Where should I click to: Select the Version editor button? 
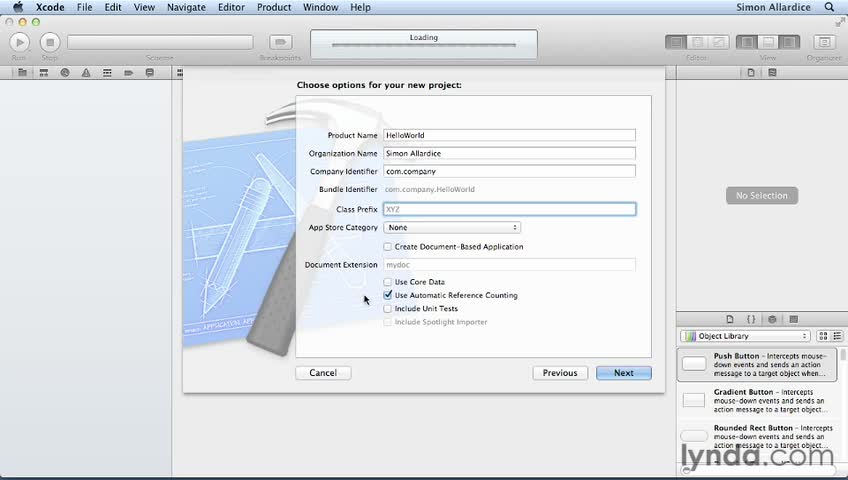pyautogui.click(x=719, y=42)
